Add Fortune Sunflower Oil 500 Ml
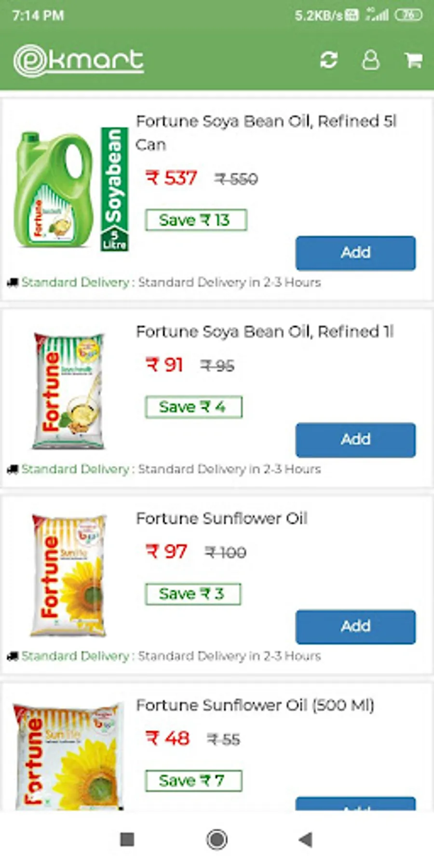Viewport: 434px width, 868px height. (355, 804)
